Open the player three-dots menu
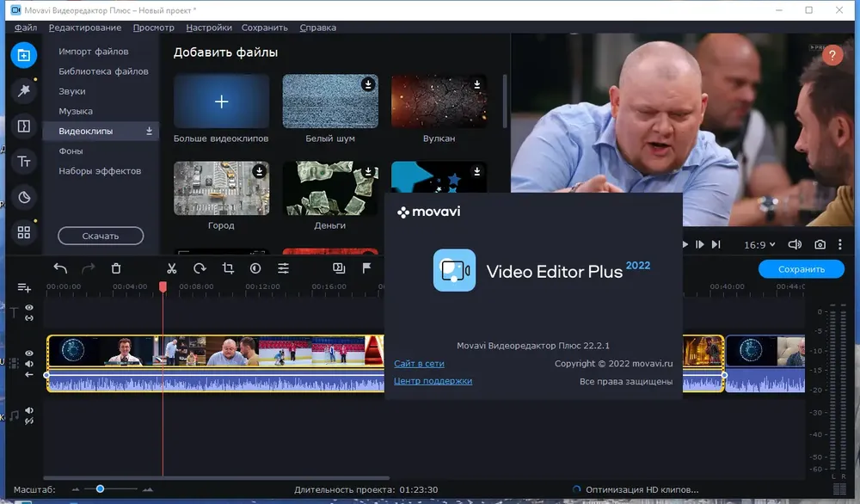 839,244
